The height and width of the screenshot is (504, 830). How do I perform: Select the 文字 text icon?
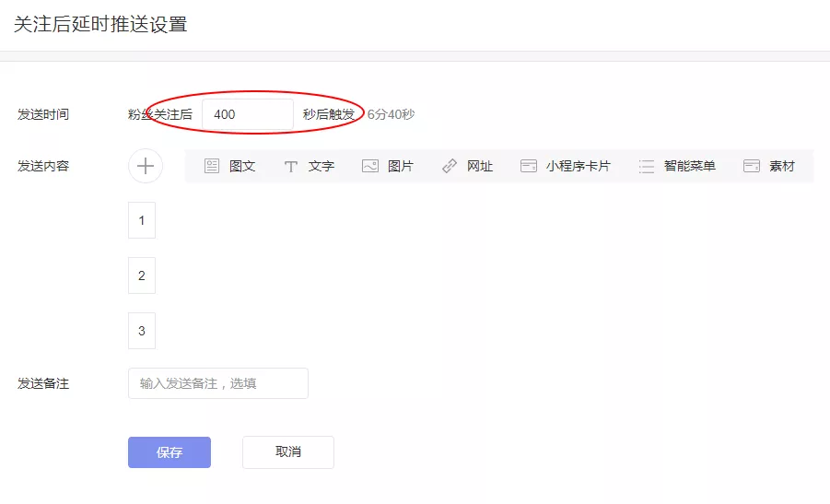tap(290, 167)
